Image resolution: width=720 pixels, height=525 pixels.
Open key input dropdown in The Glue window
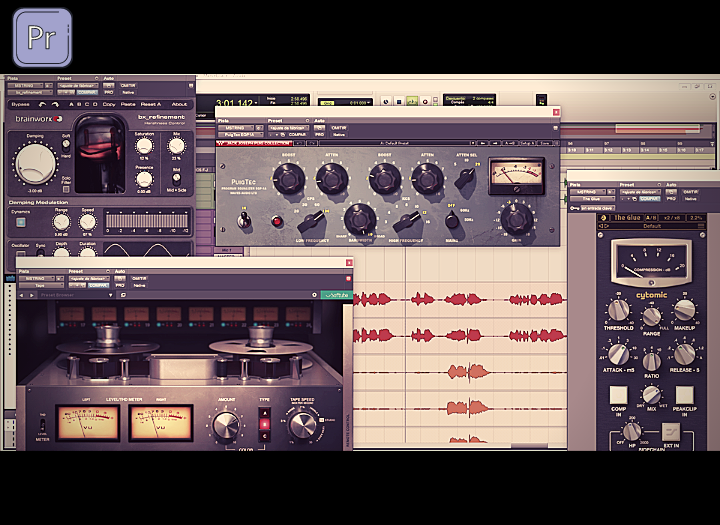click(597, 209)
